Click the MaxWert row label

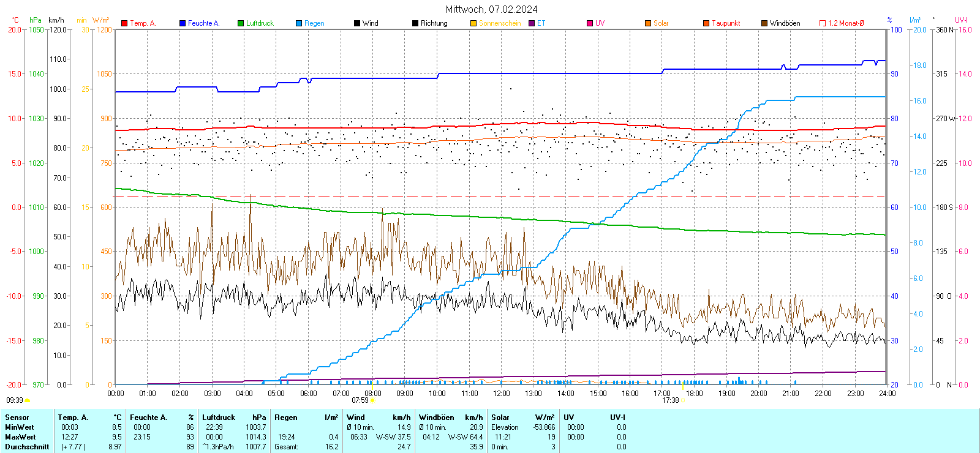[20, 437]
